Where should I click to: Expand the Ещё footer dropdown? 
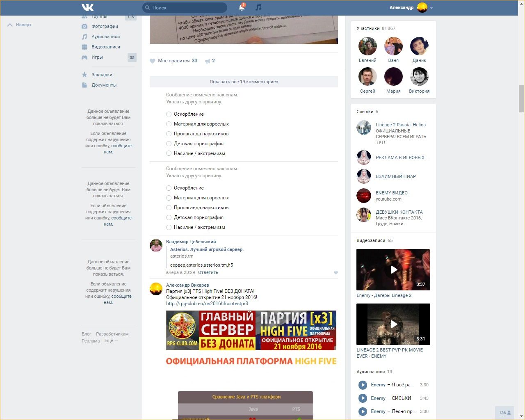click(111, 341)
